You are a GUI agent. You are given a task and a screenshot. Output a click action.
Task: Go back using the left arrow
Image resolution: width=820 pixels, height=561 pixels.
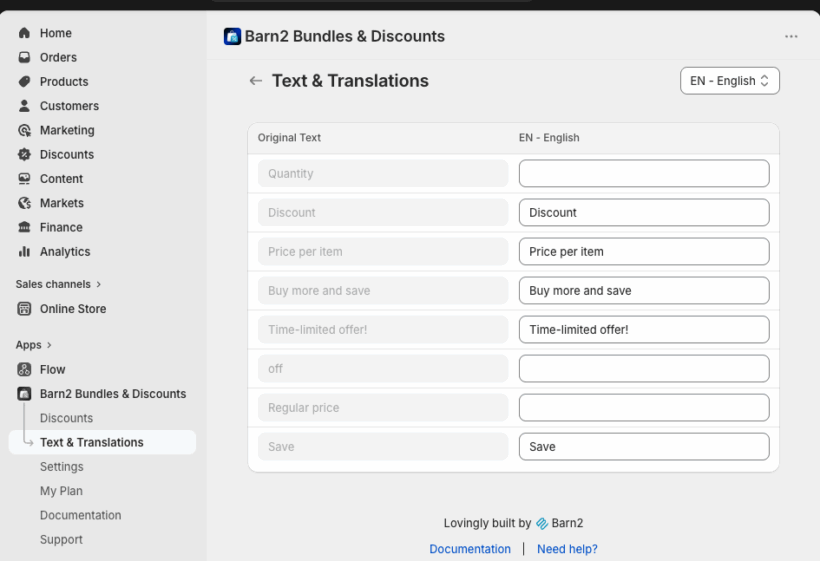click(256, 81)
